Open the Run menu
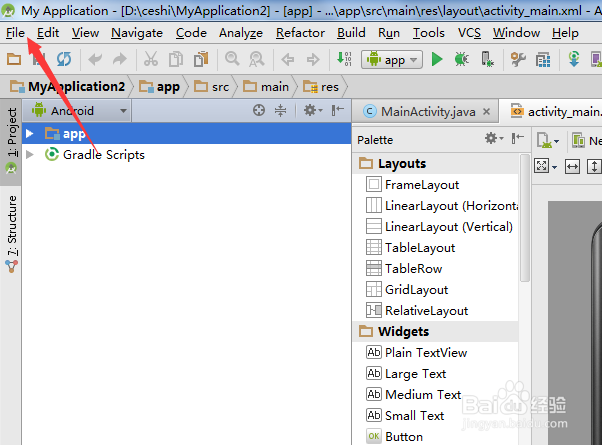This screenshot has height=445, width=602. 389,33
